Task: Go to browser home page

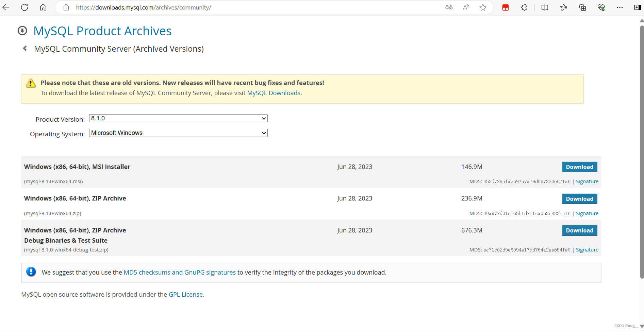Action: pyautogui.click(x=43, y=7)
